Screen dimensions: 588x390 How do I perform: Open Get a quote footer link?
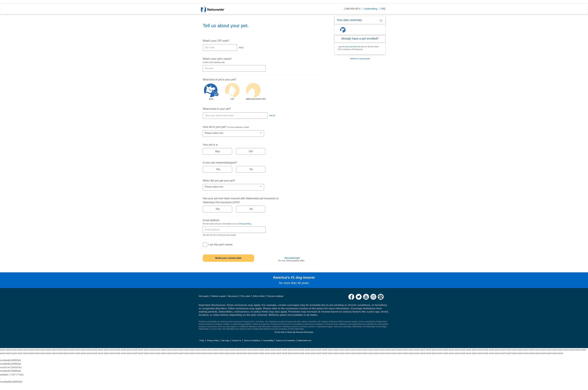(204, 296)
